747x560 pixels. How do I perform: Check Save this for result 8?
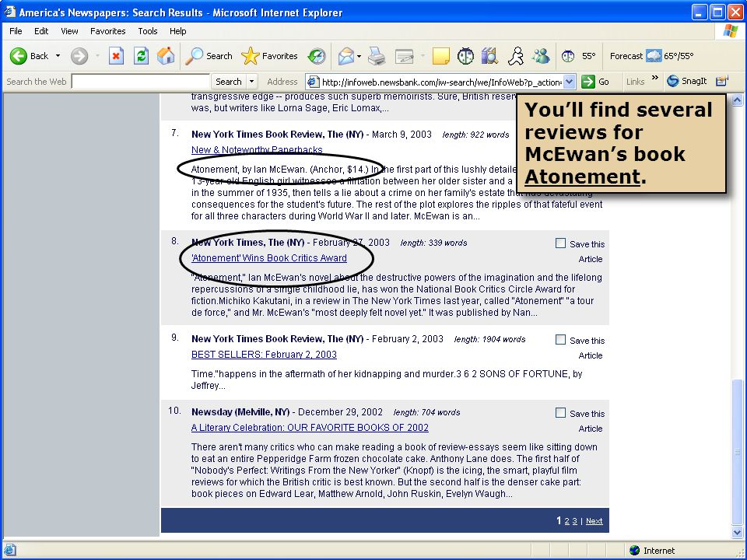[x=560, y=243]
